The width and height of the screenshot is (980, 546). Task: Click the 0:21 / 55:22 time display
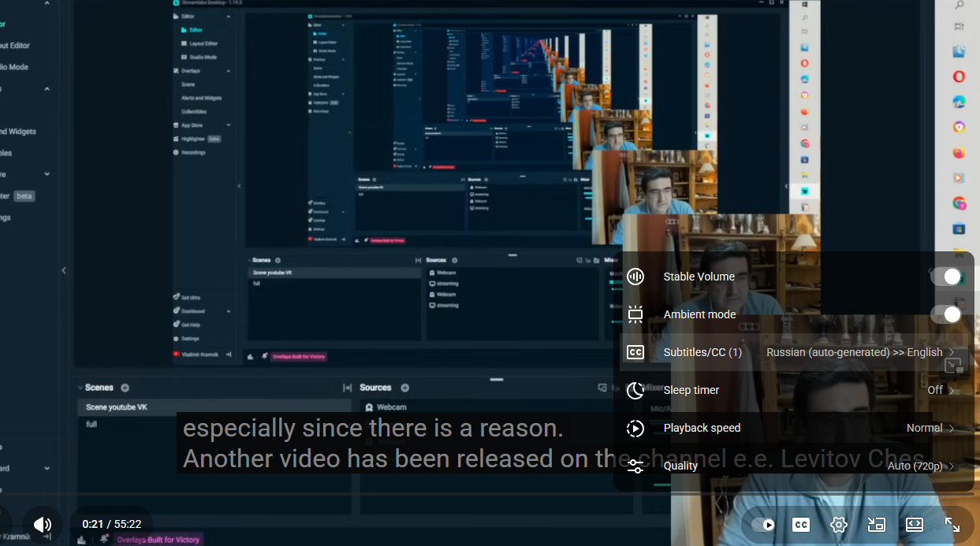pyautogui.click(x=112, y=524)
